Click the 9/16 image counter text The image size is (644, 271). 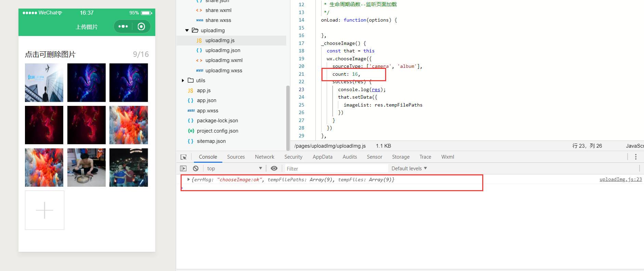tap(141, 54)
